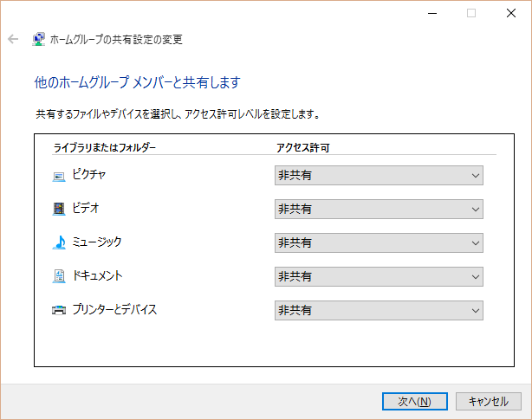Click the HomeGroup icon in the title bar

[x=39, y=39]
